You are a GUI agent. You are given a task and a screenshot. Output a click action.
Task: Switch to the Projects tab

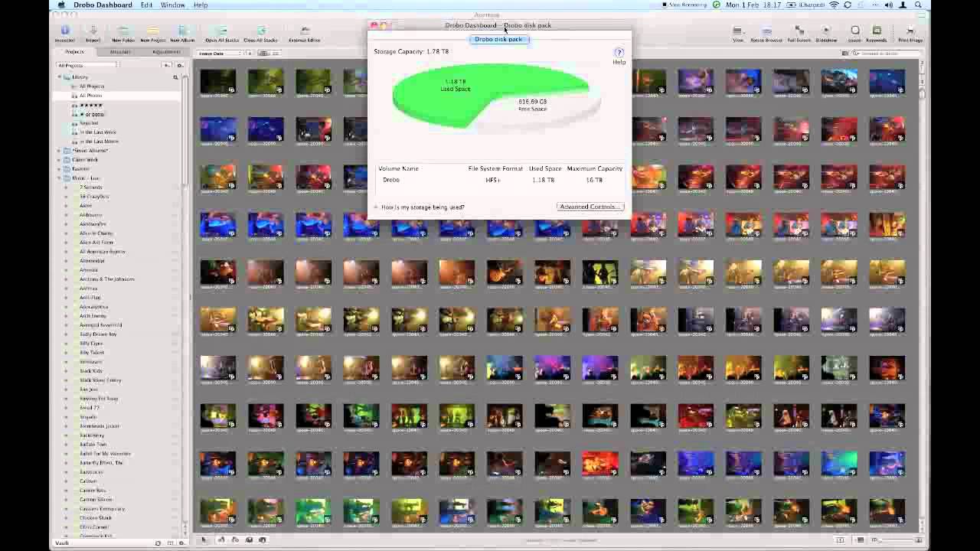pos(74,52)
